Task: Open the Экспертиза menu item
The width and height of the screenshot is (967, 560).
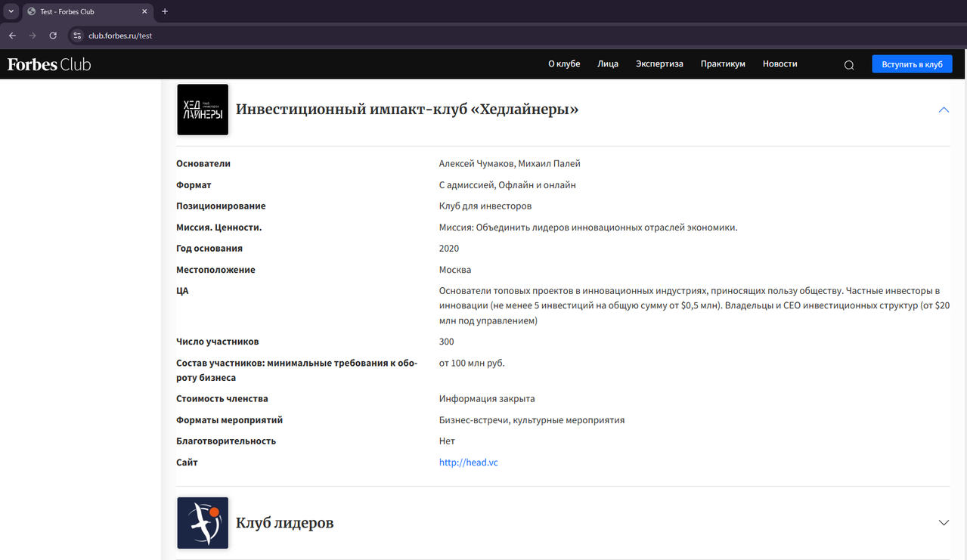Action: [x=659, y=64]
